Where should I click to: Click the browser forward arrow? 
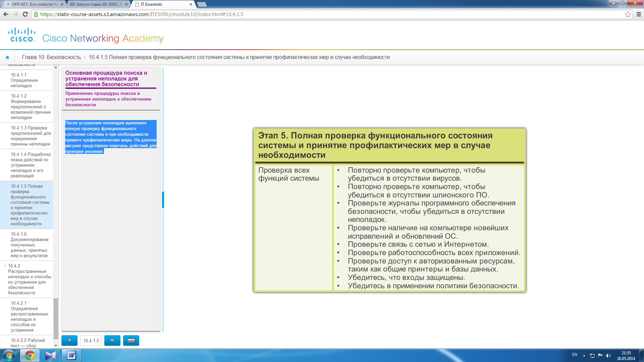coord(15,14)
